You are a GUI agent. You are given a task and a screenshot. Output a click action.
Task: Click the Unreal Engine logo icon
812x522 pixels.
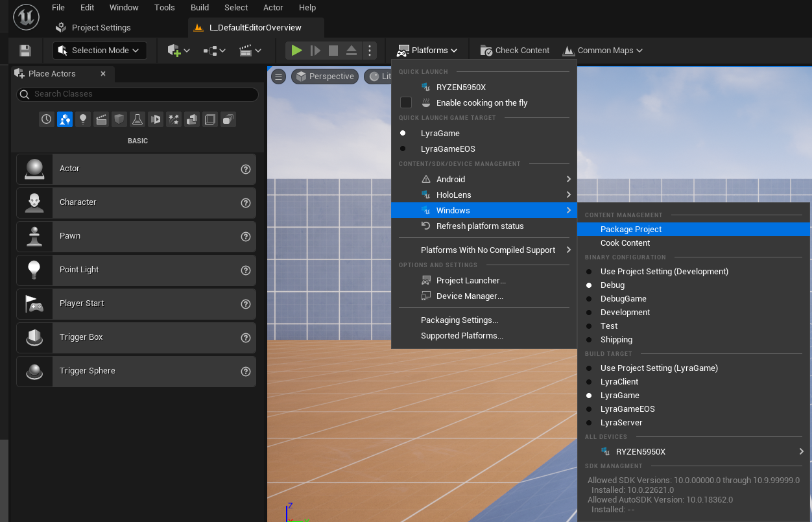point(26,17)
